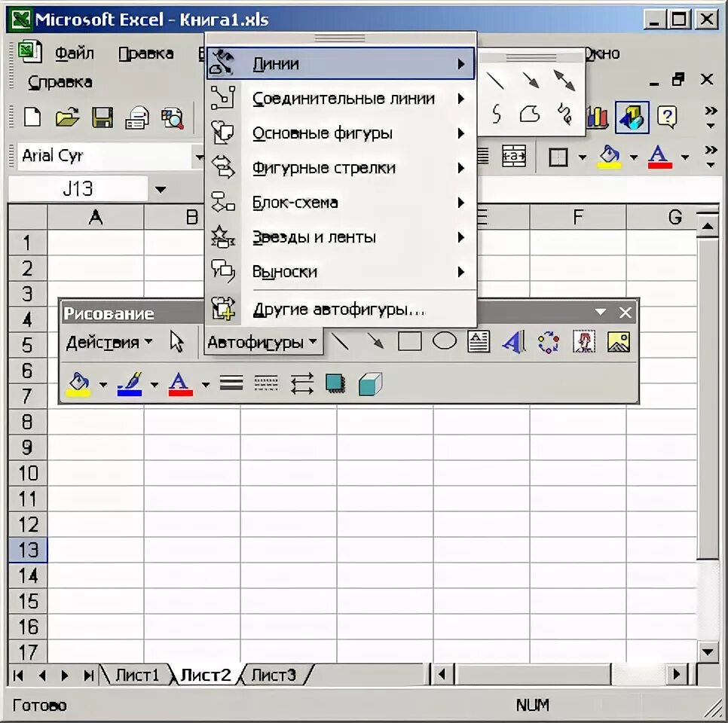The image size is (728, 723).
Task: Open Line Style options in Рисование toolbar
Action: tap(231, 383)
